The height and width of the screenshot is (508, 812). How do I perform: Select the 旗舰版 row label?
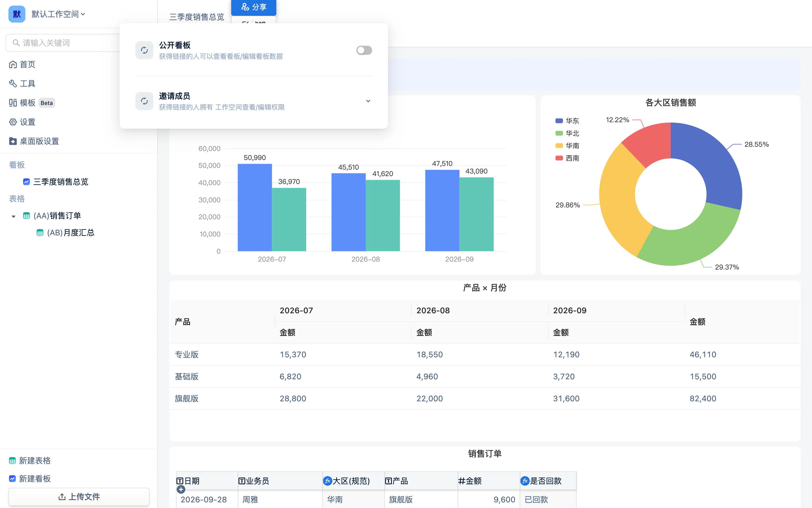tap(187, 398)
